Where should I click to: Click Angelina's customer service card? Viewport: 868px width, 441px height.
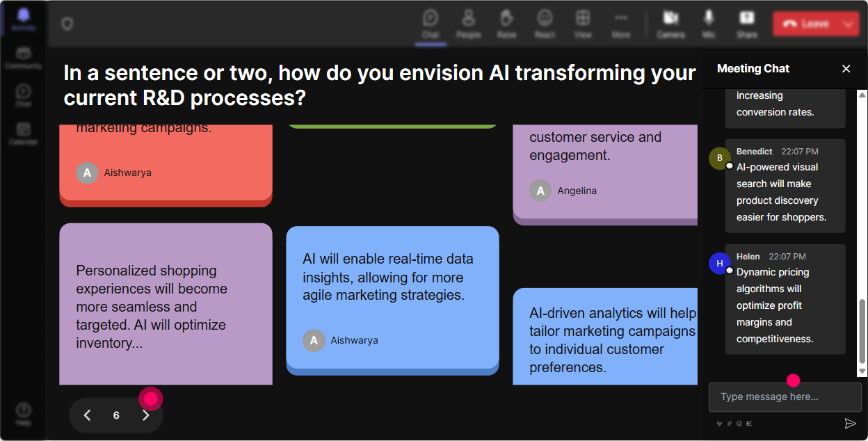coord(605,174)
